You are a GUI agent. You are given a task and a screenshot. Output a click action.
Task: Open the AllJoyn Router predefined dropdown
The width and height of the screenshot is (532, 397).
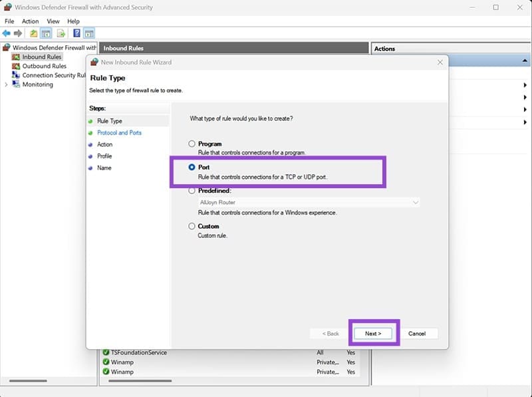click(x=416, y=202)
